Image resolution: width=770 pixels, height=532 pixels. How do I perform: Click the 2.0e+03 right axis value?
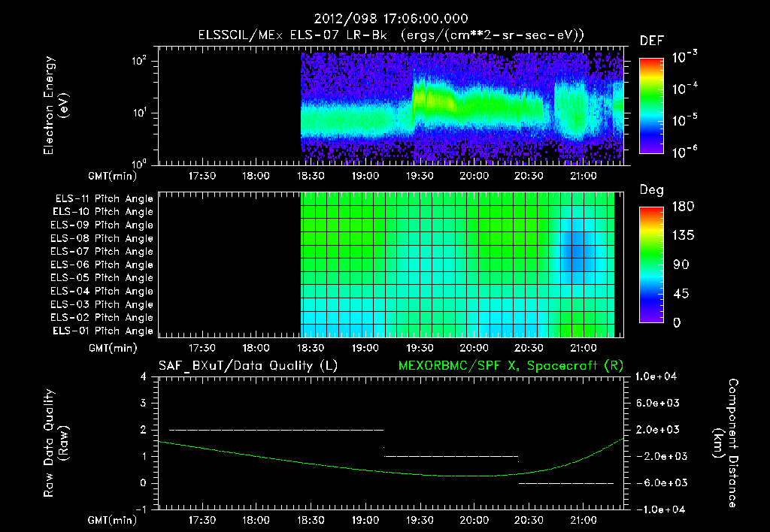click(658, 430)
